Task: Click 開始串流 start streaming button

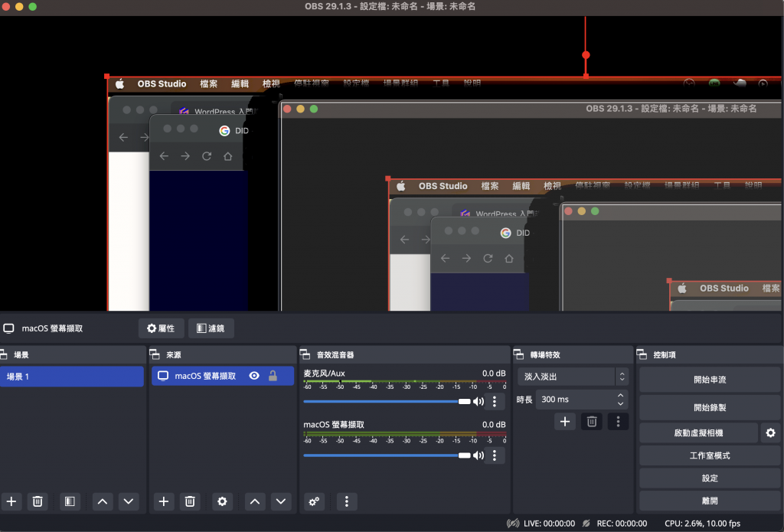Action: 710,380
